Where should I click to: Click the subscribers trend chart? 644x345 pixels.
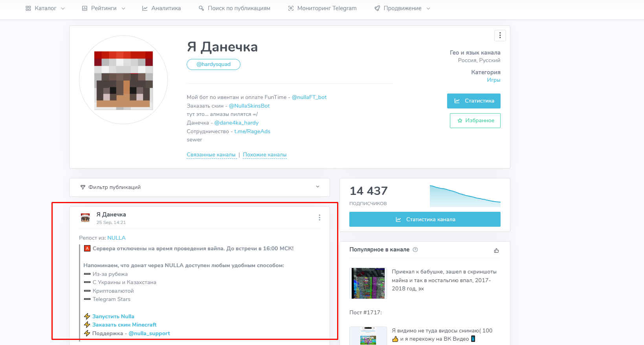click(x=465, y=196)
